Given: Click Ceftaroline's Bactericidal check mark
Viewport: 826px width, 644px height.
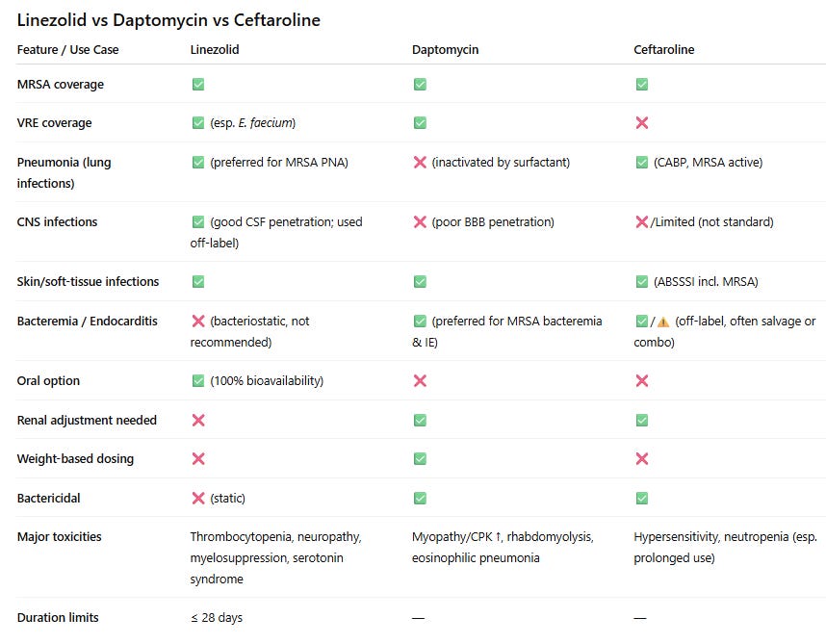Looking at the screenshot, I should pyautogui.click(x=641, y=498).
